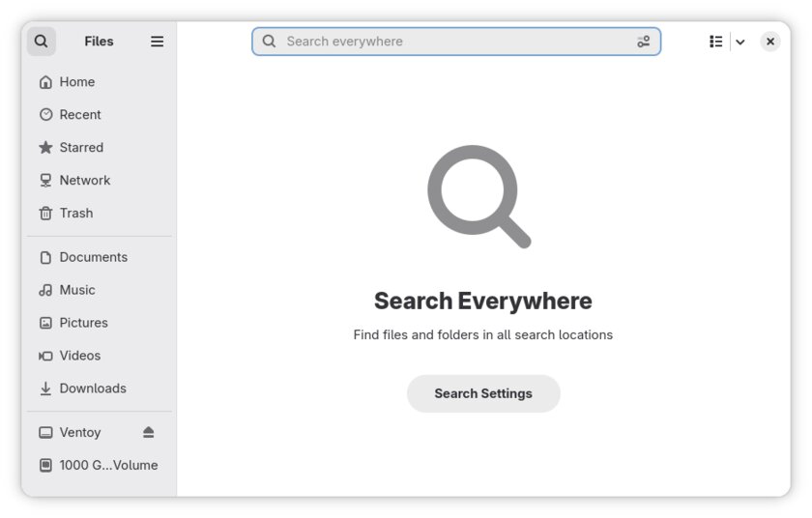Open the 1000 GB Volume

point(107,465)
